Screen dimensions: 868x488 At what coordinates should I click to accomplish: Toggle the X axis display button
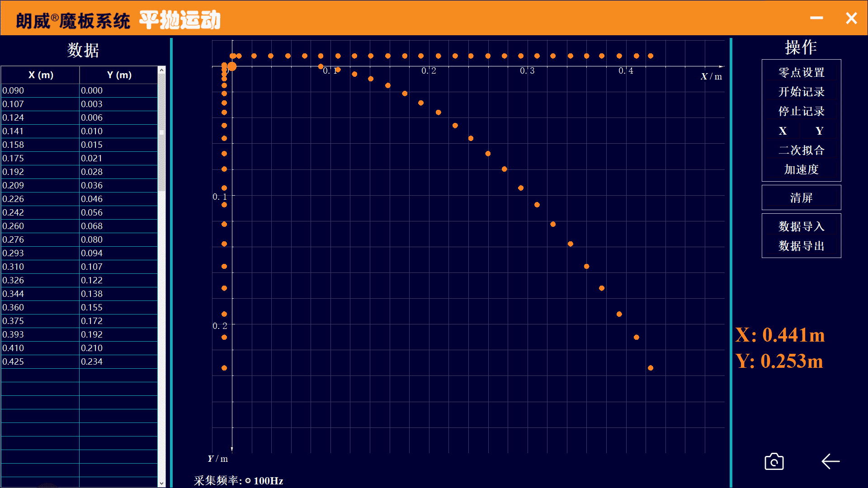(x=783, y=131)
